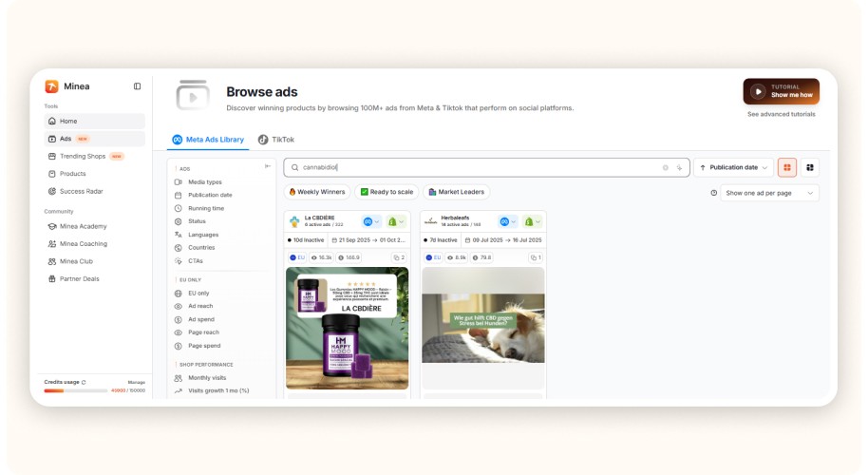Play the Show me how tutorial

(781, 91)
